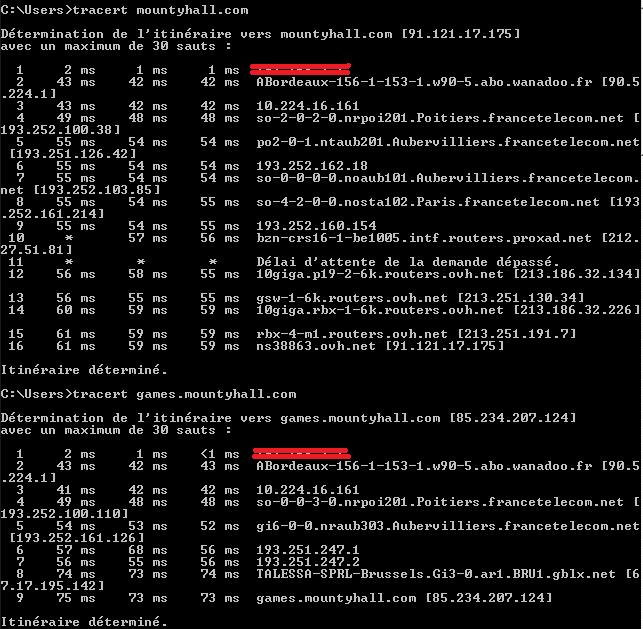Select the IP 193.251.247.1 in second trace
643x629 pixels.
pyautogui.click(x=308, y=549)
